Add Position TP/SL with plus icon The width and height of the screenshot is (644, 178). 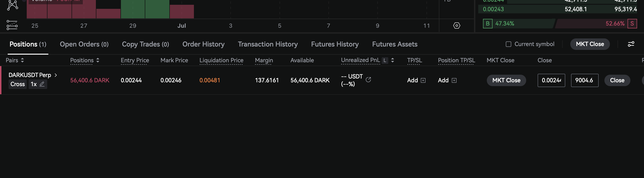tap(454, 80)
